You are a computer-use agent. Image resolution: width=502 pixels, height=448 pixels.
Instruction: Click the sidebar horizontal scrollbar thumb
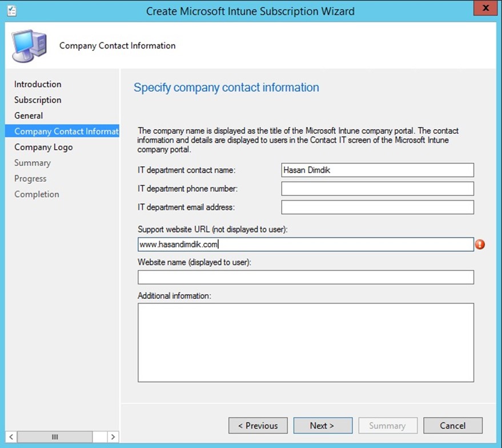pyautogui.click(x=55, y=437)
